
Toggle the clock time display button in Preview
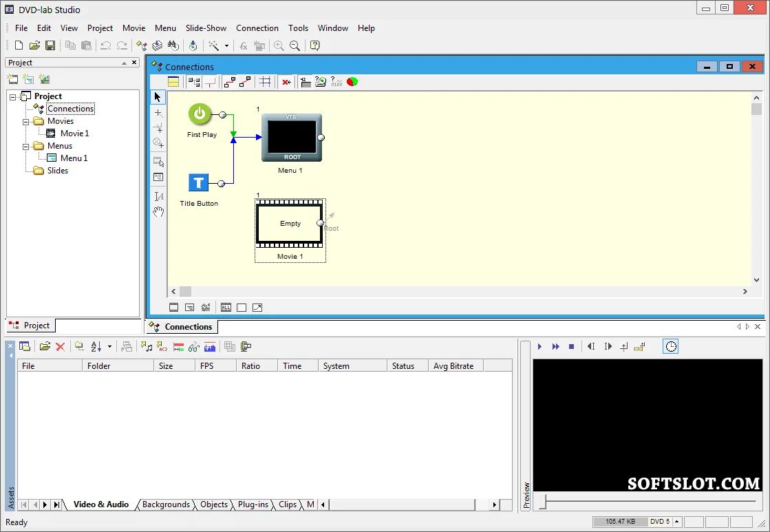(x=671, y=346)
